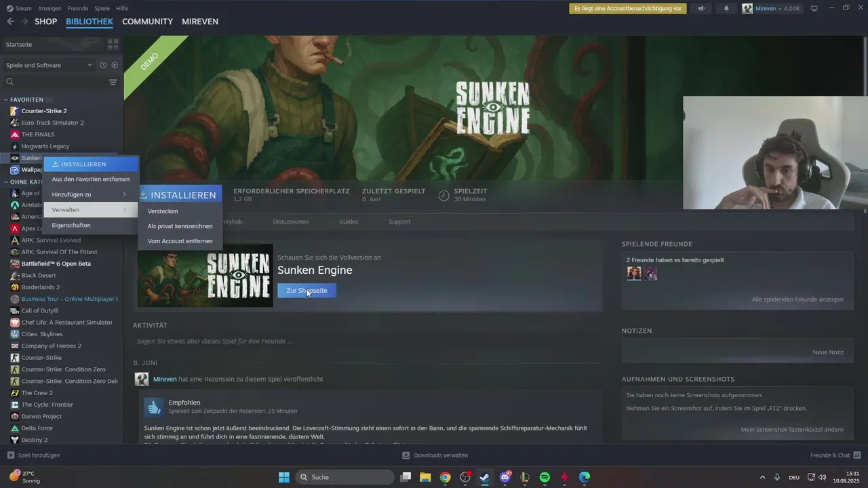This screenshot has height=488, width=868.
Task: Click the add game plus icon
Action: 10,455
